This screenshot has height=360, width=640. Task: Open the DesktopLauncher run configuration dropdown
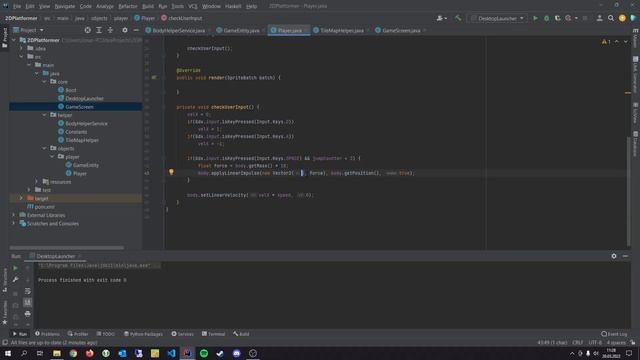tap(498, 18)
